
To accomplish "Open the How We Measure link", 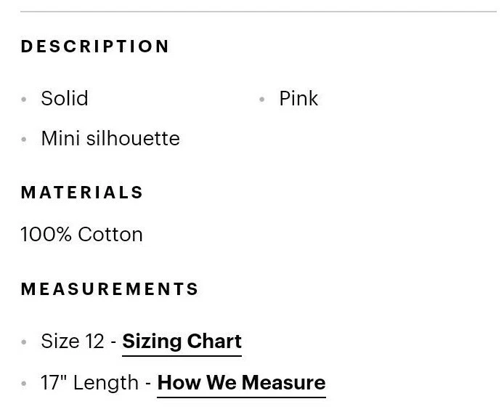I will click(x=241, y=383).
